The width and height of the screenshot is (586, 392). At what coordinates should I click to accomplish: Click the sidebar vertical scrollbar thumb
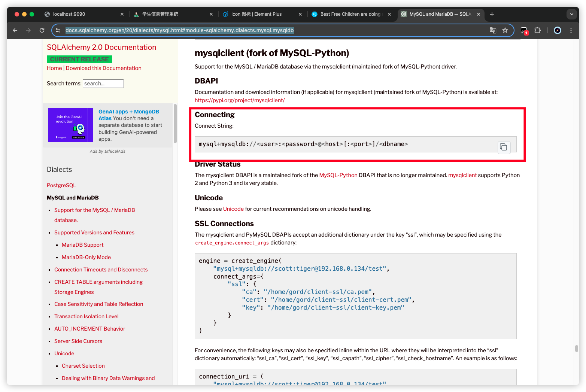(x=175, y=124)
